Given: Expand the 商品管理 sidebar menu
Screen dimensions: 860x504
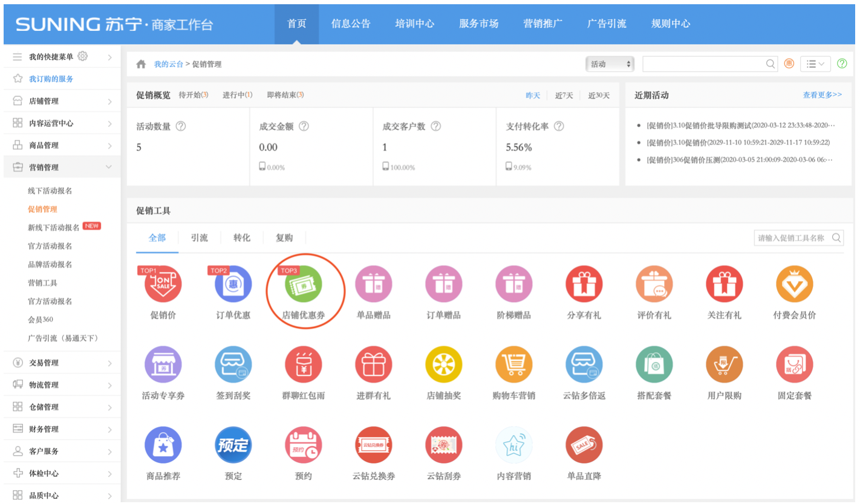Looking at the screenshot, I should point(62,146).
